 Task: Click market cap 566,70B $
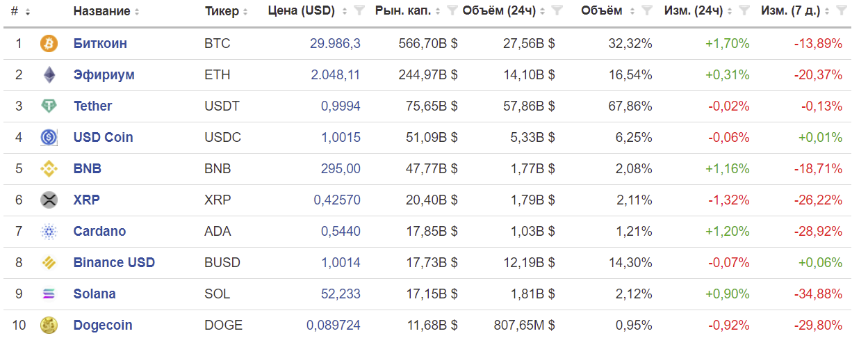pos(428,44)
